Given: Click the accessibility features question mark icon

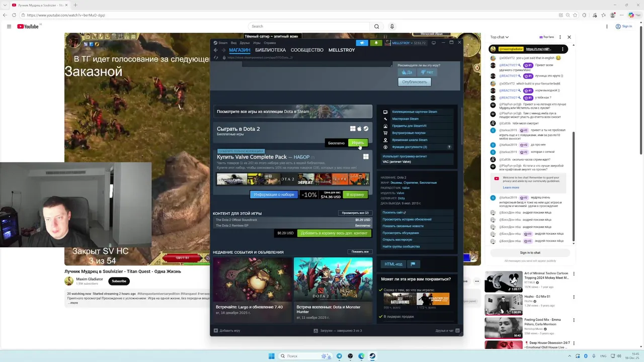Looking at the screenshot, I should pyautogui.click(x=449, y=147).
